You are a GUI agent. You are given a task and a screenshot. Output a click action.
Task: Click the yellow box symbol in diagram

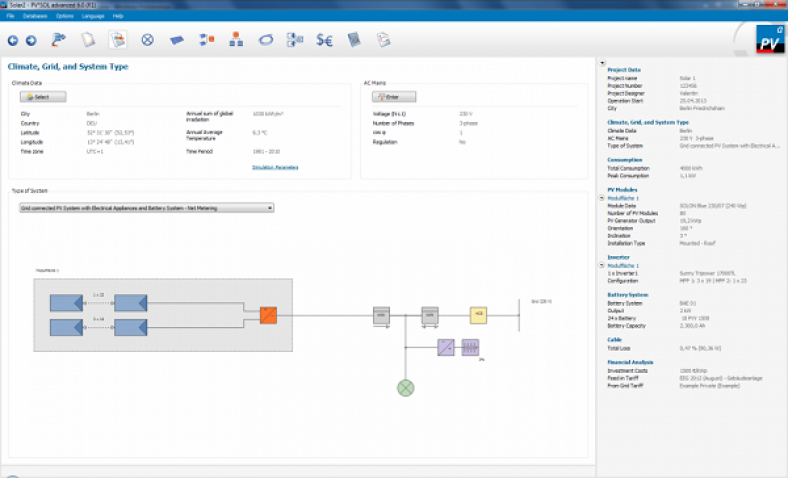pyautogui.click(x=478, y=315)
